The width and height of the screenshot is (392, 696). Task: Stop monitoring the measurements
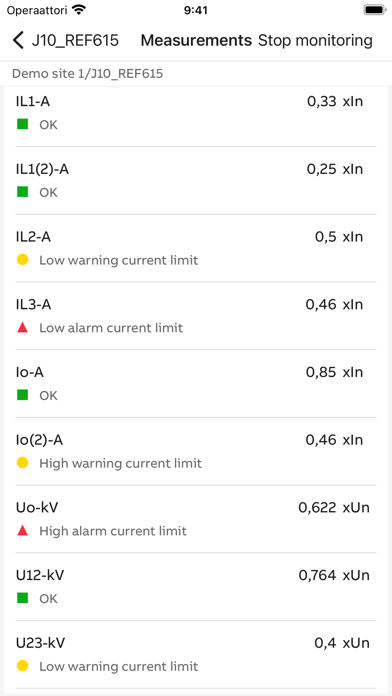tap(315, 40)
